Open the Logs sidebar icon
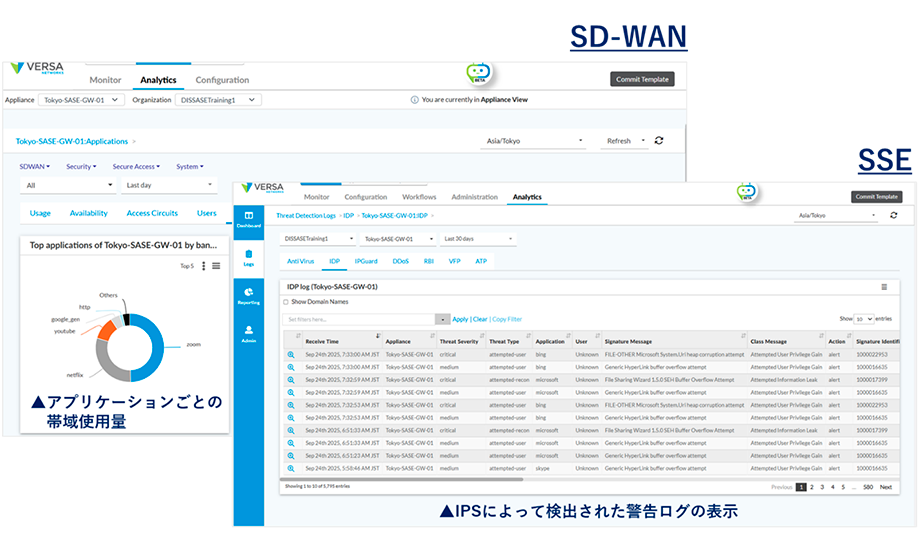This screenshot has height=550, width=920. (249, 258)
